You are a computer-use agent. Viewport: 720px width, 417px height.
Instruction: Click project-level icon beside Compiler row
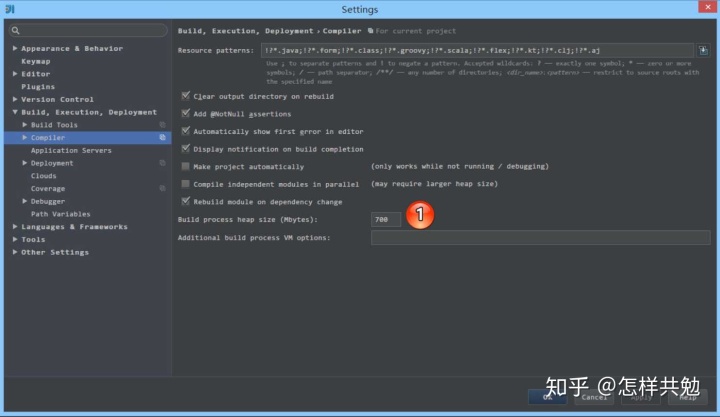pos(162,138)
